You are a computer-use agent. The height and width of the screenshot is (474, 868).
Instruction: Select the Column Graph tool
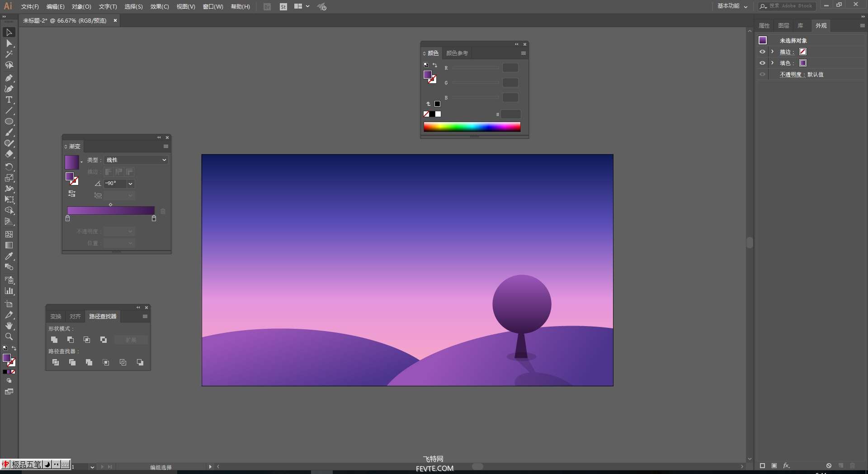pos(9,291)
